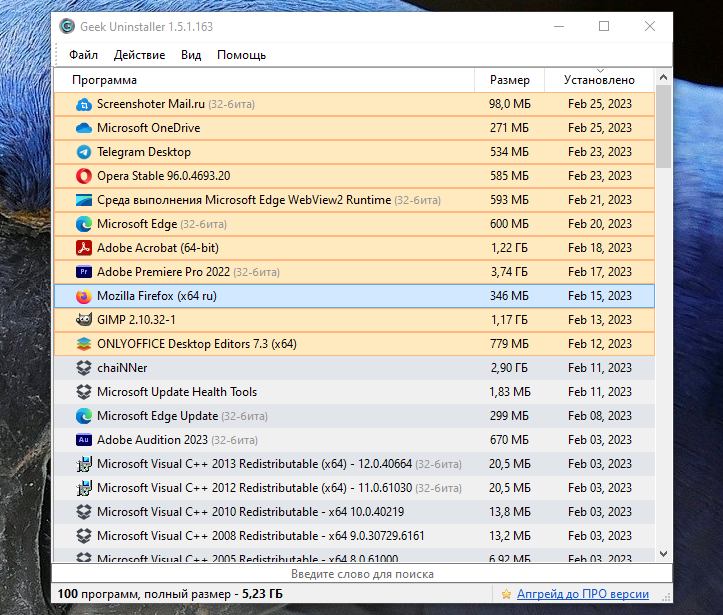The image size is (723, 615).
Task: Sort by the Размер column header
Action: click(510, 80)
